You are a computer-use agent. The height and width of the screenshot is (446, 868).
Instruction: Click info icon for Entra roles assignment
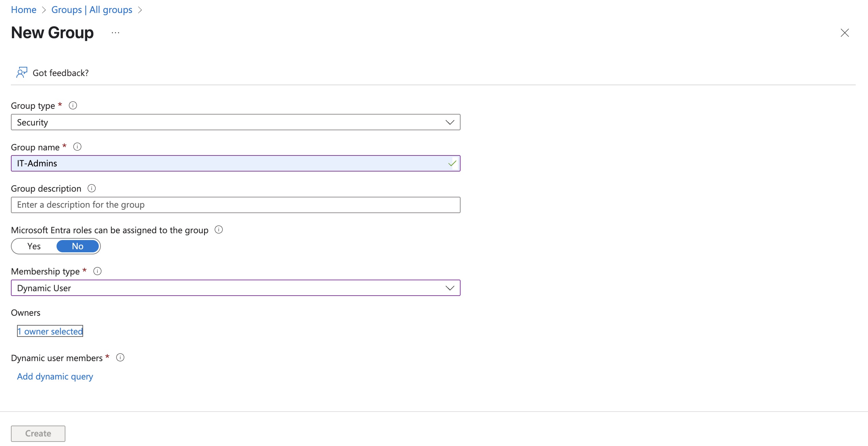click(219, 230)
